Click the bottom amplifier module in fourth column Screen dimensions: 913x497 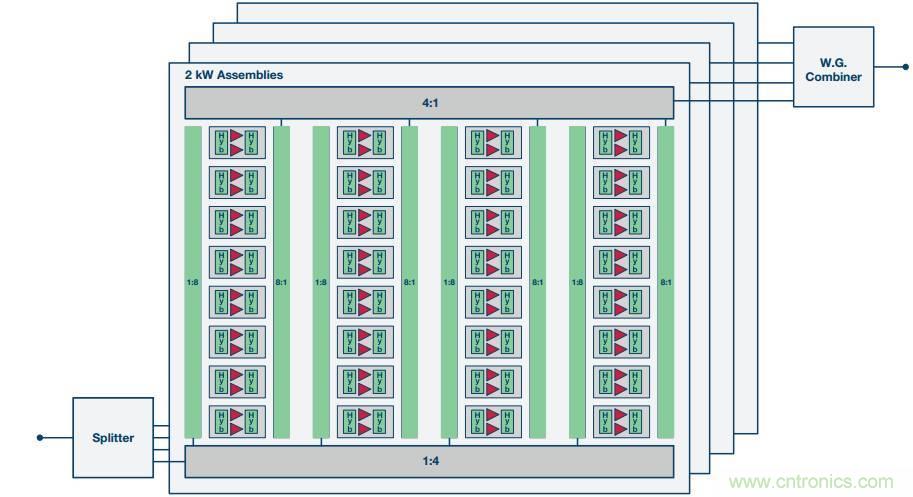click(x=621, y=421)
